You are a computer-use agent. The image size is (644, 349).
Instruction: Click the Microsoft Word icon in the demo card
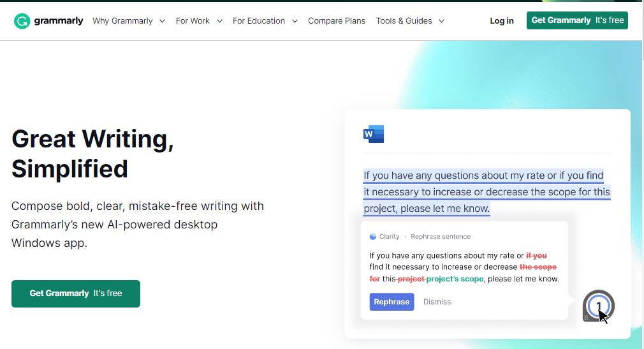coord(374,134)
